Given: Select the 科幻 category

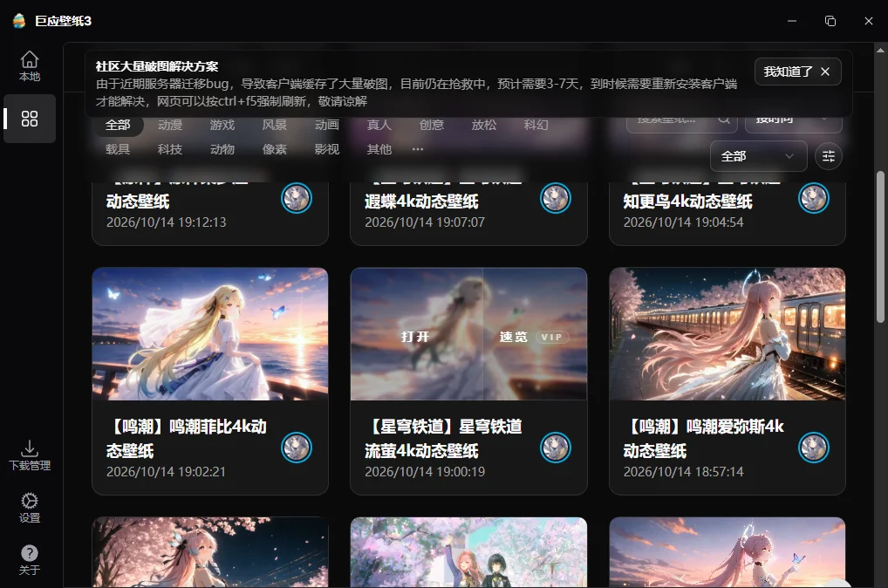Looking at the screenshot, I should click(x=536, y=126).
